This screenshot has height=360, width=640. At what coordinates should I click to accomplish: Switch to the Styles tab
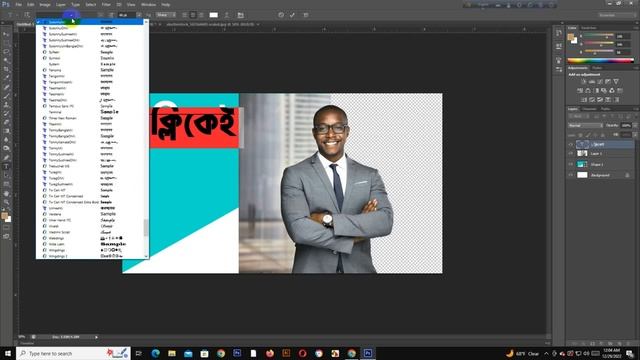click(597, 68)
